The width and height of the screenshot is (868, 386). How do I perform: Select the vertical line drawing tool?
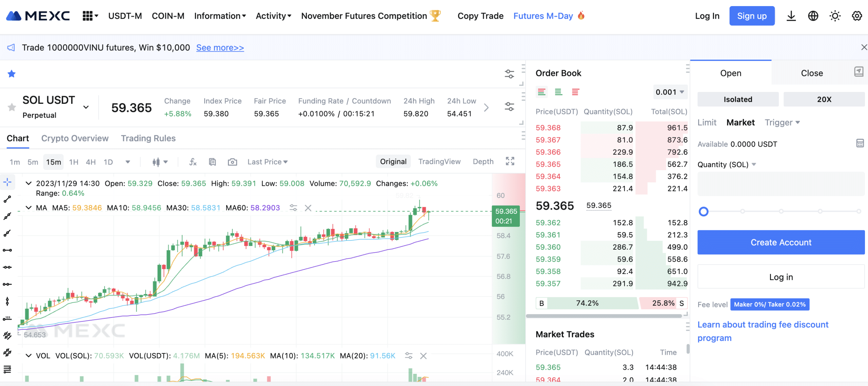point(7,302)
